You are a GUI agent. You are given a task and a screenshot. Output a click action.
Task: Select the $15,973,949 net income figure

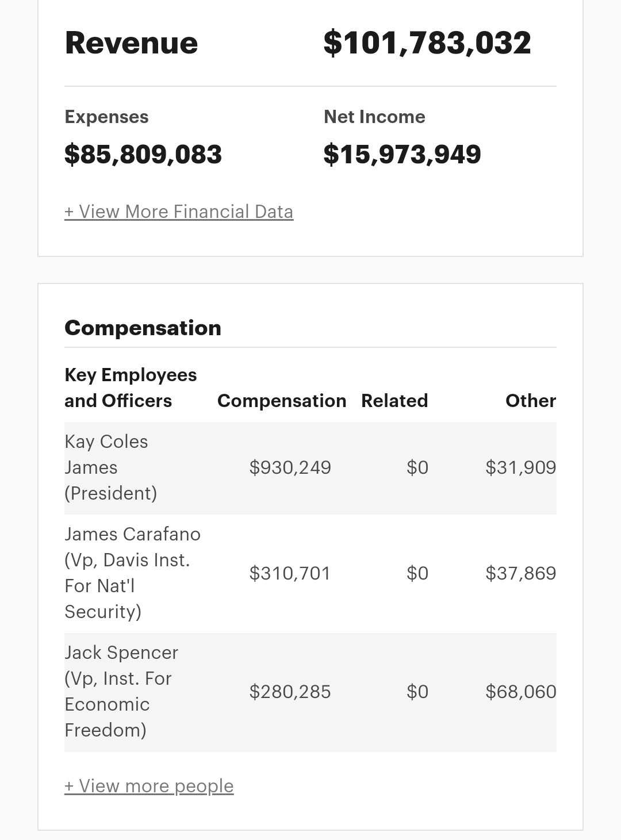(x=402, y=154)
